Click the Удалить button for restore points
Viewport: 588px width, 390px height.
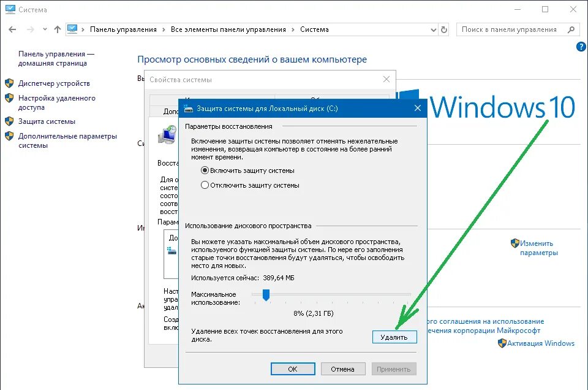(x=394, y=337)
